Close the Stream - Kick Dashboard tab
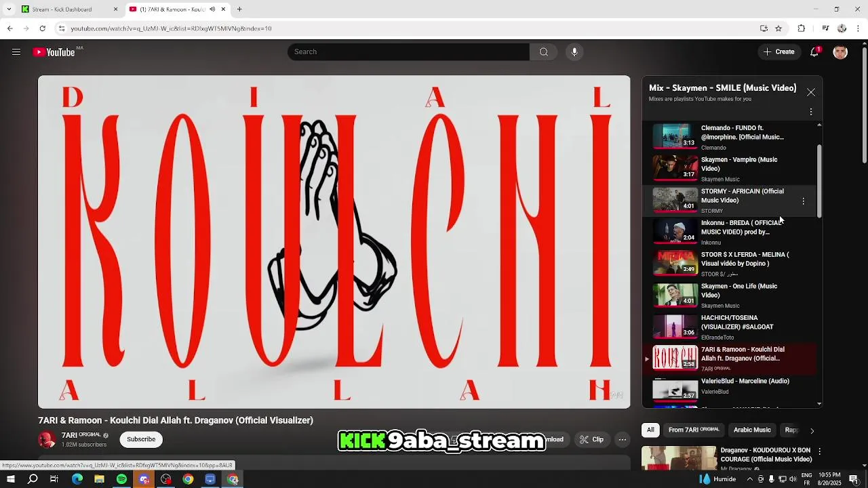The height and width of the screenshot is (488, 868). [115, 9]
